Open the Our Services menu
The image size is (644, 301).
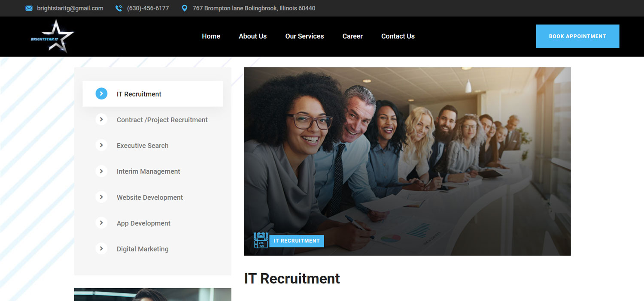point(304,36)
